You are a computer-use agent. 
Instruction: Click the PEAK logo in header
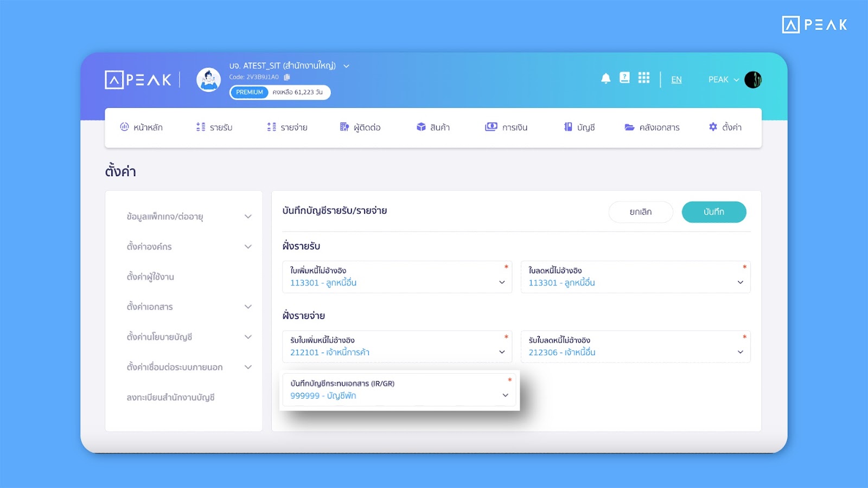point(138,80)
